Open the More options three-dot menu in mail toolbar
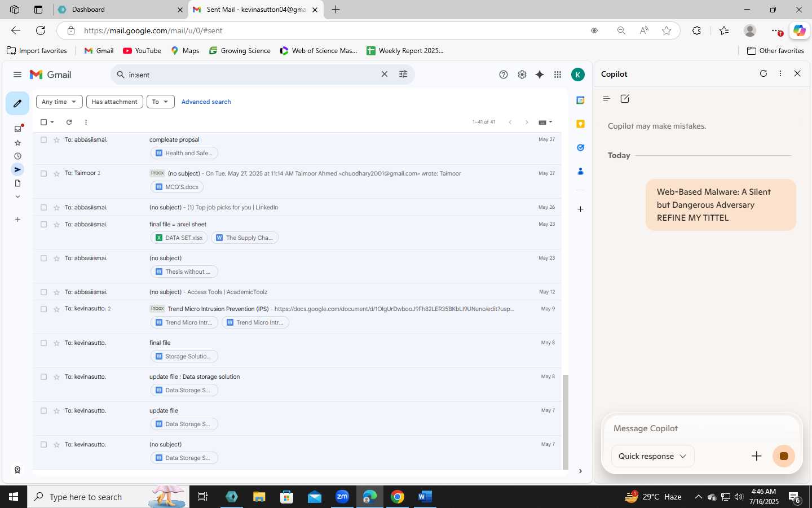 coord(86,122)
